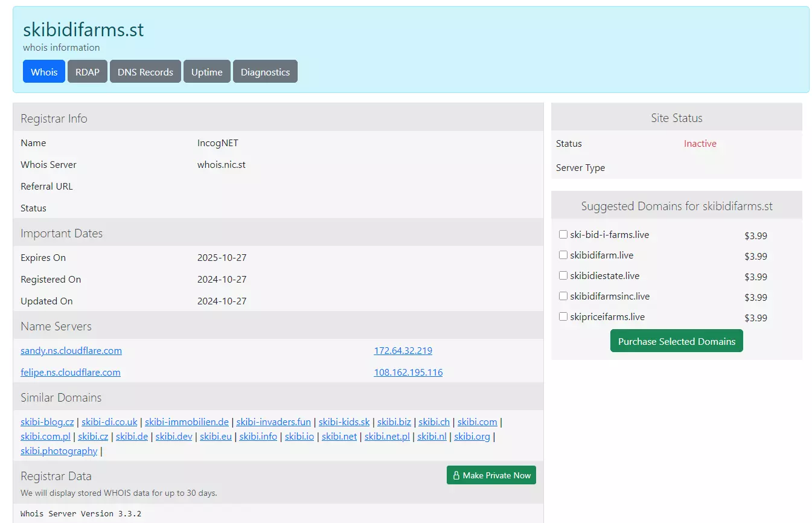This screenshot has height=523, width=812.
Task: Open skibi-invaders.fun link
Action: (274, 422)
